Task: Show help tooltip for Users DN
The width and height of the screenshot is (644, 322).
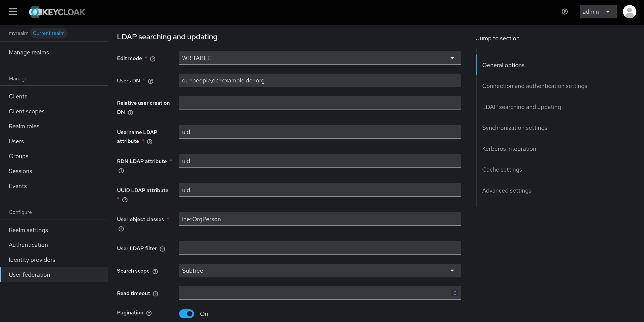Action: (151, 81)
